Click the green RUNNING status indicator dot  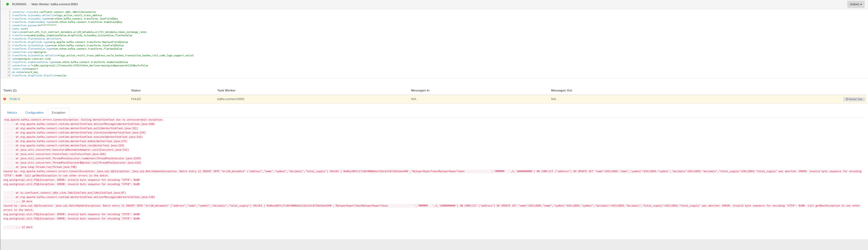click(x=7, y=4)
